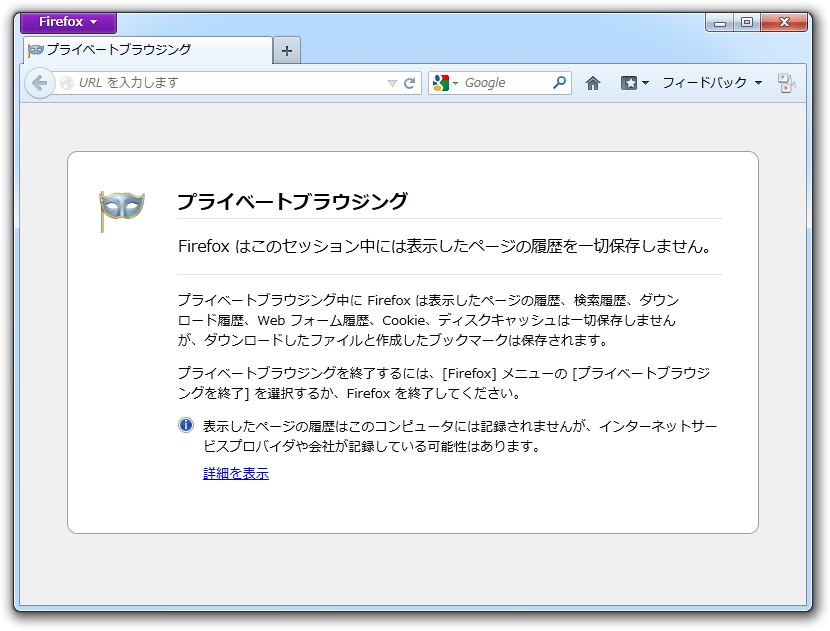830x631 pixels.
Task: Select the home icon in the toolbar
Action: (591, 83)
